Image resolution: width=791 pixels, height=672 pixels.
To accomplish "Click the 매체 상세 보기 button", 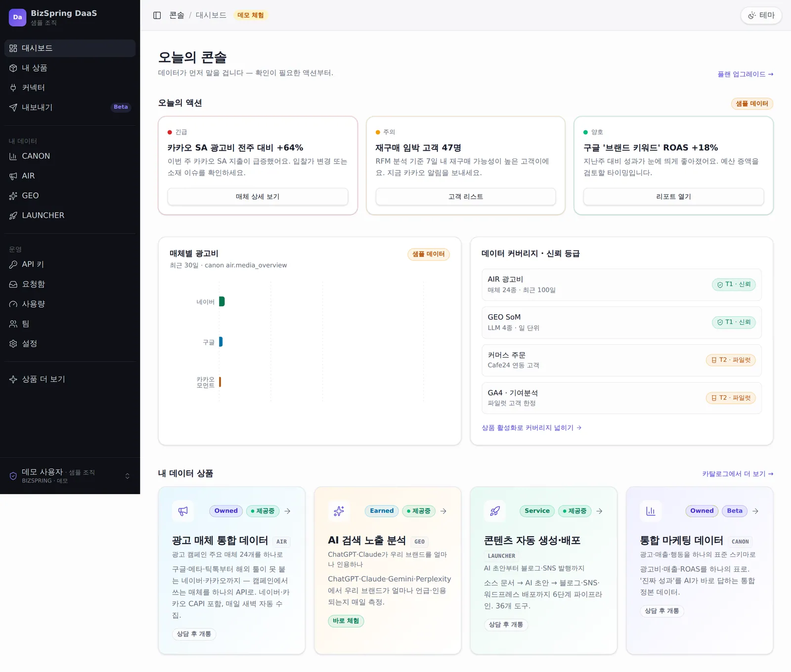I will coord(258,197).
